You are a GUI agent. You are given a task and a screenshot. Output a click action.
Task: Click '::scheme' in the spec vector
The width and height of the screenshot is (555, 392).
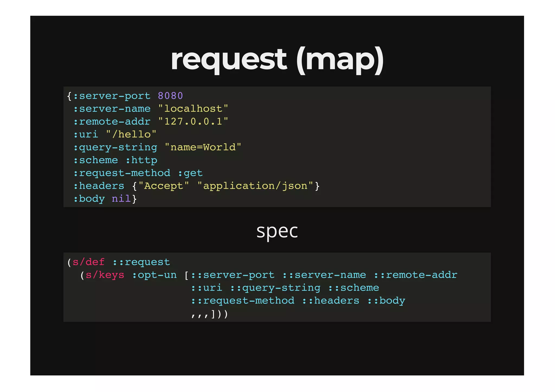(x=353, y=288)
